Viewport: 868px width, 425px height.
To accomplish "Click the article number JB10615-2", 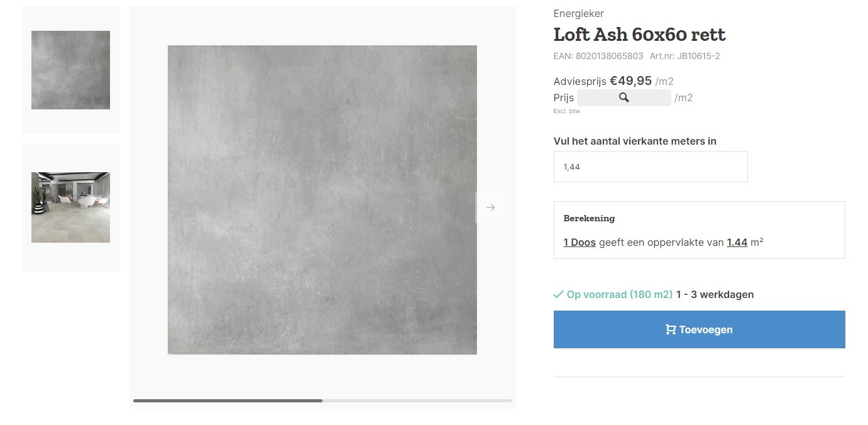I will click(698, 56).
